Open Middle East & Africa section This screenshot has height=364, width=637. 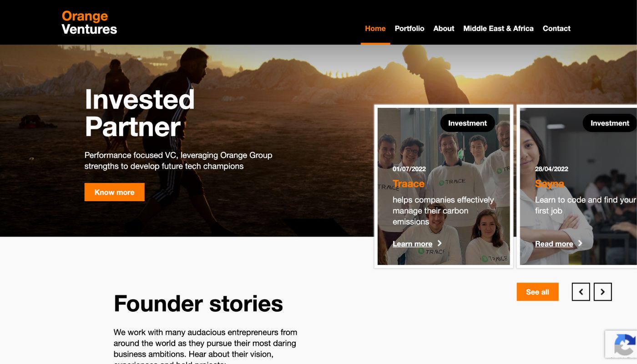click(x=498, y=28)
